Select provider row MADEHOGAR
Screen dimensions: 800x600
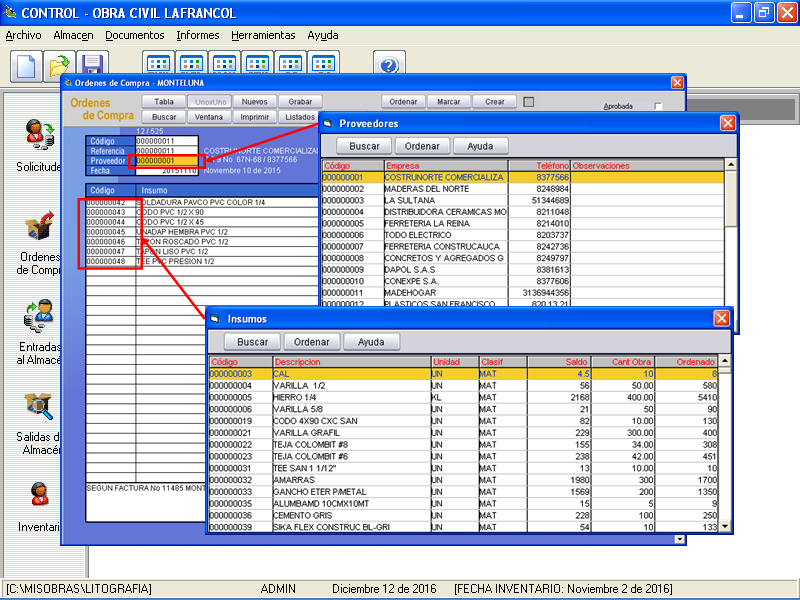pos(523,293)
